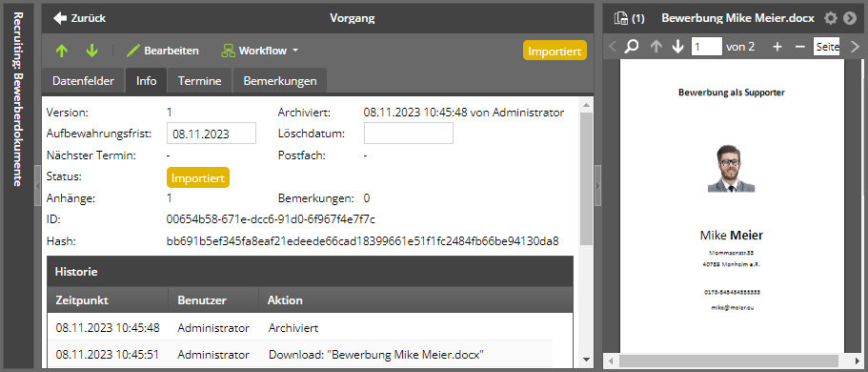Click the Bewerbung Mike Meier.docx title
868x372 pixels.
coord(737,18)
